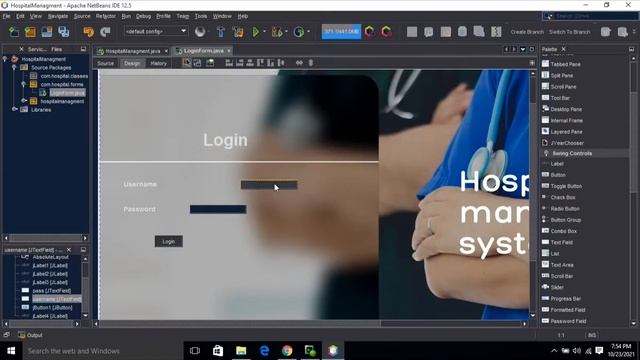The image size is (640, 360).
Task: Click the Save All toolbar icon
Action: click(64, 32)
